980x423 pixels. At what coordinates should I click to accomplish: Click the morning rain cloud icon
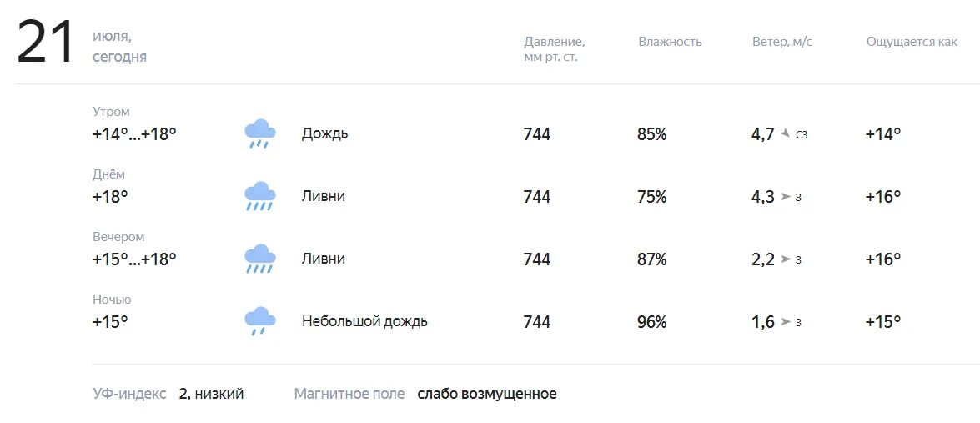point(260,133)
